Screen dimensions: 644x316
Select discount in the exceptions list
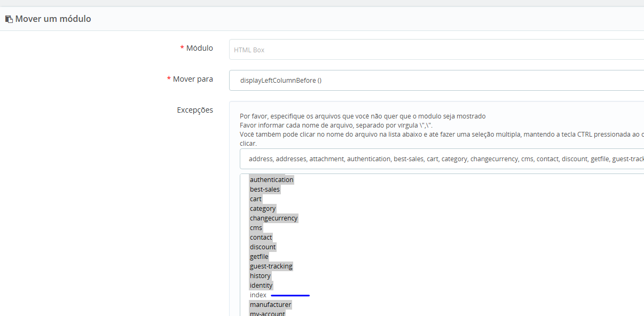pyautogui.click(x=263, y=247)
